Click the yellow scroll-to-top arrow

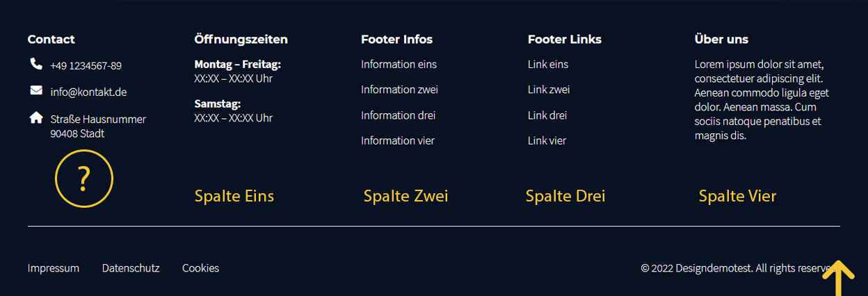point(838,279)
